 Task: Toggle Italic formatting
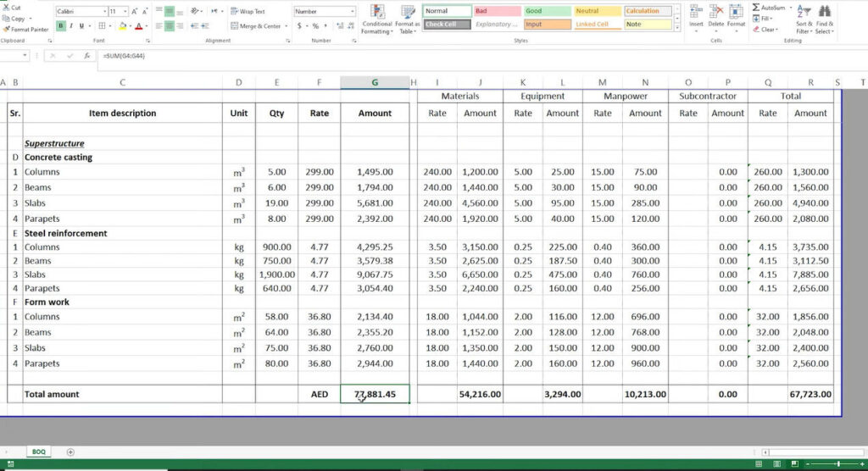(71, 25)
